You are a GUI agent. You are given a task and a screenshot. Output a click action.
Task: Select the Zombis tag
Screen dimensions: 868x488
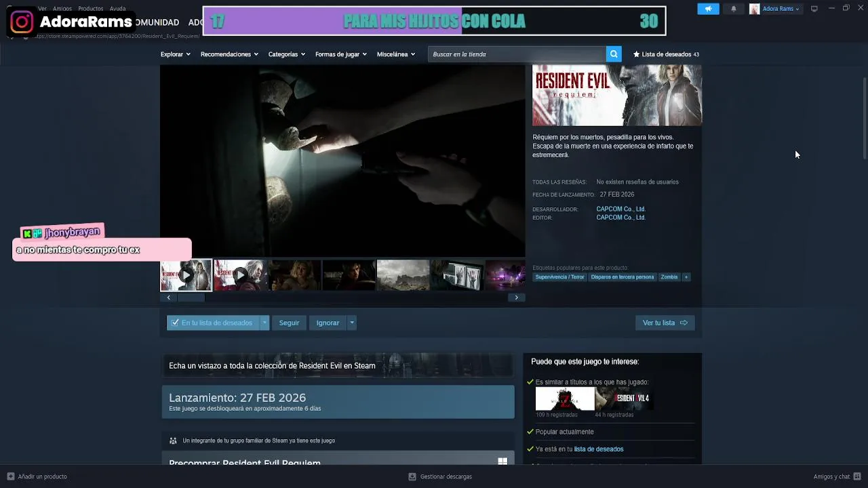tap(669, 277)
